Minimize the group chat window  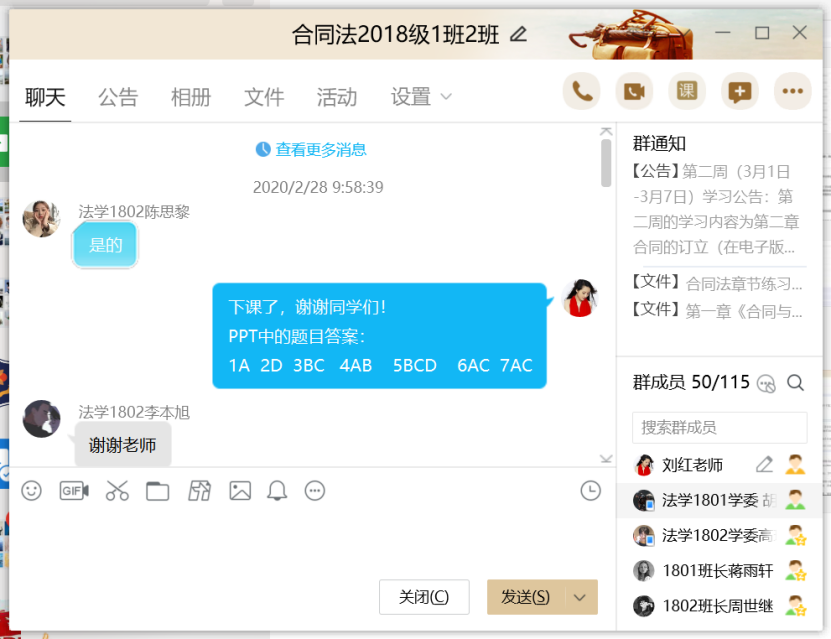[722, 33]
